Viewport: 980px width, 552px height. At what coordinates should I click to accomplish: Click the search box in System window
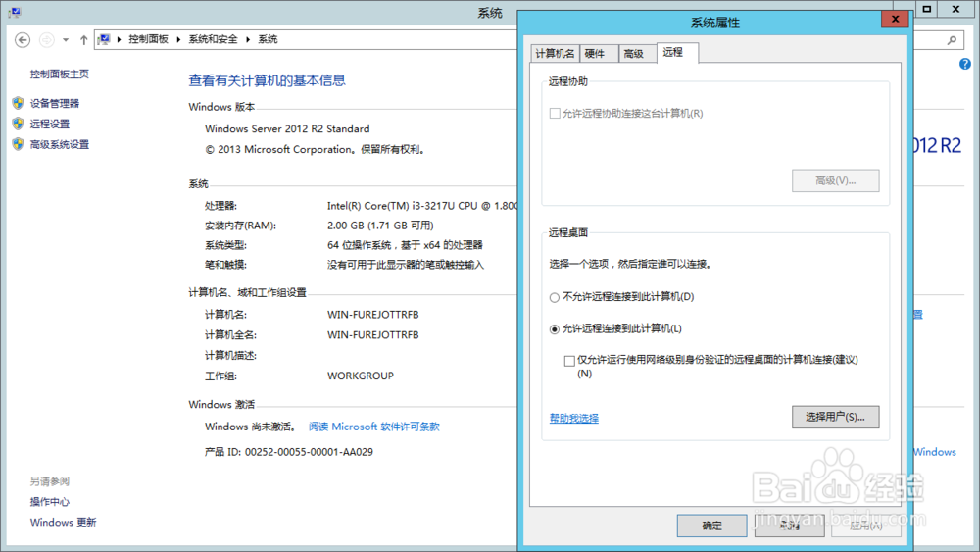938,40
